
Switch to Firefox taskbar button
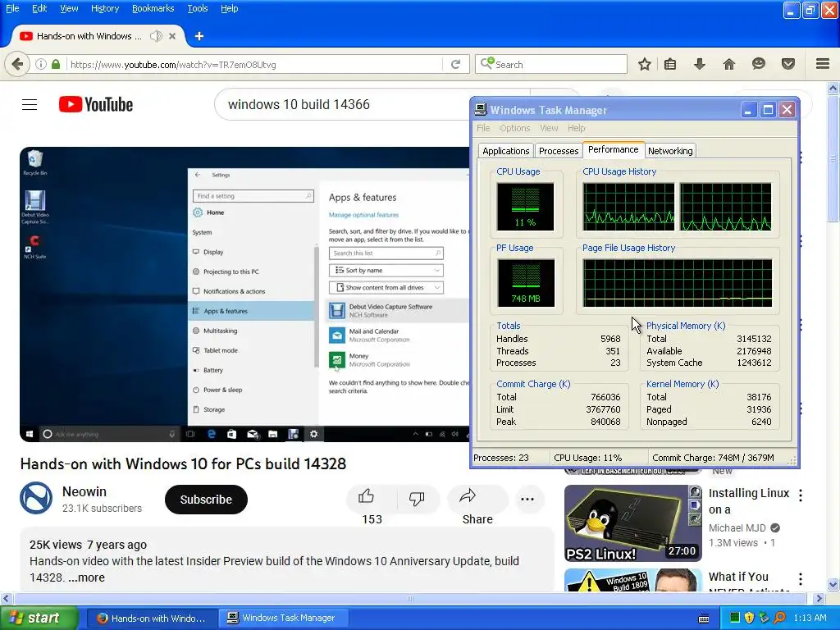tap(152, 619)
